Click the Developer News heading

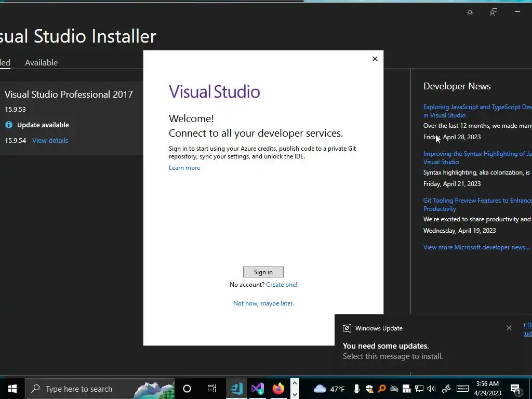(x=457, y=86)
